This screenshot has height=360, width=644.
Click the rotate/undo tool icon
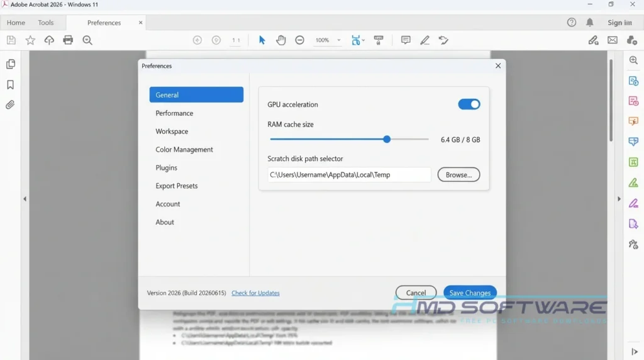(443, 40)
